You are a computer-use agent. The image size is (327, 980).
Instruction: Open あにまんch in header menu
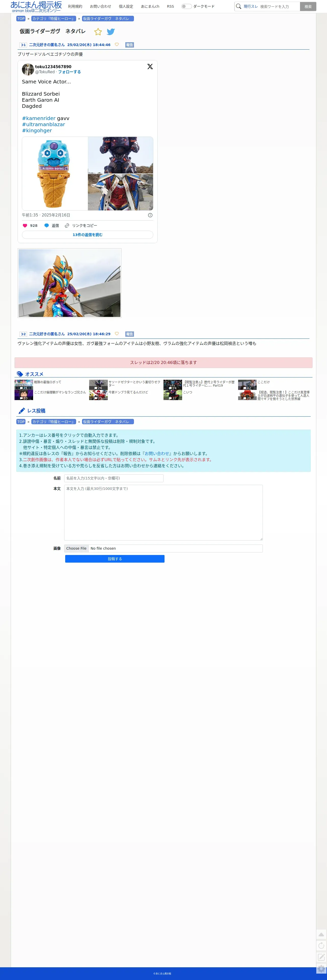150,6
